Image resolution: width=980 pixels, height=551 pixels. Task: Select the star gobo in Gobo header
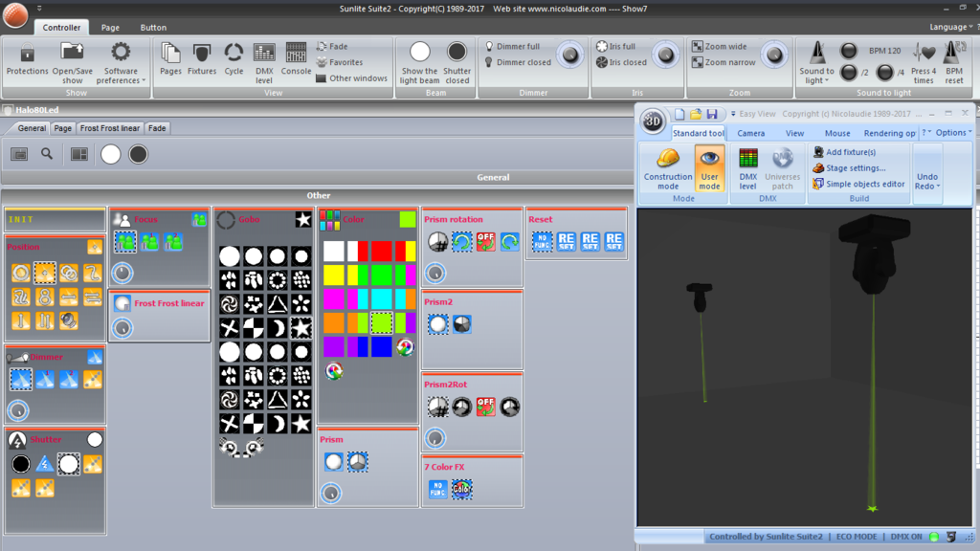303,219
